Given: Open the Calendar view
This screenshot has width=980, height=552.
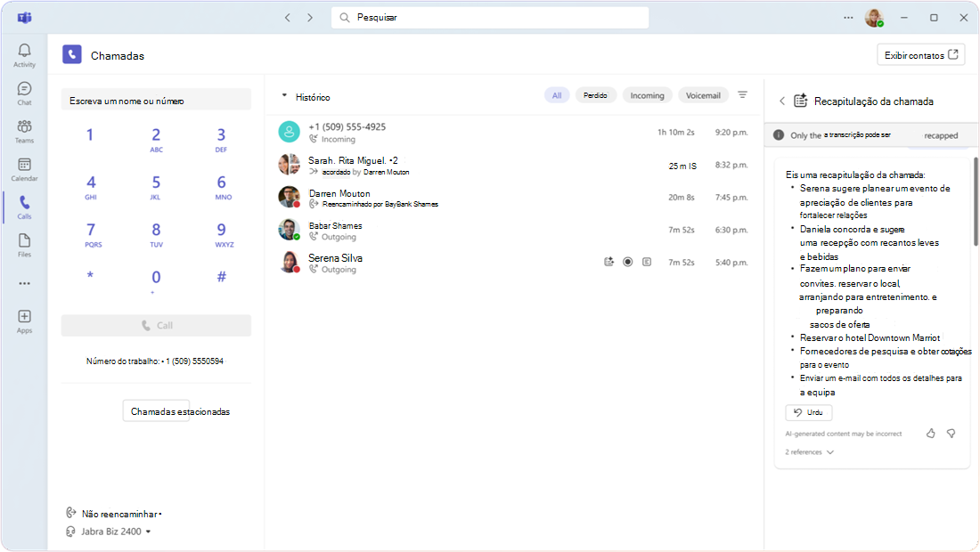Looking at the screenshot, I should [x=24, y=170].
